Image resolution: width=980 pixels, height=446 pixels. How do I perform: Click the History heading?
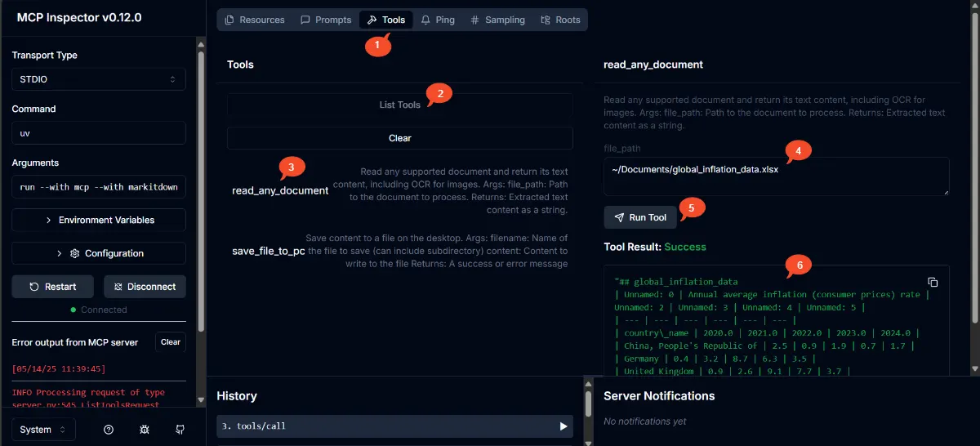point(237,396)
